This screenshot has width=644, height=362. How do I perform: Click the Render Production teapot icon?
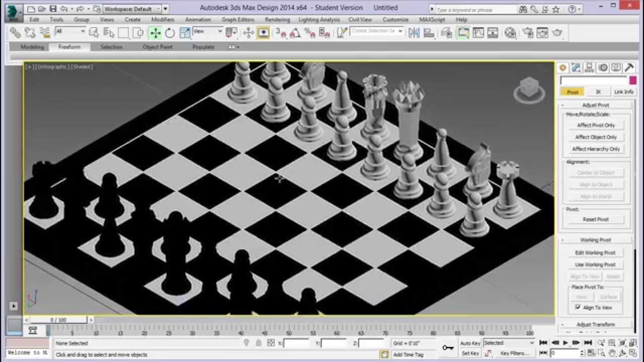point(557,33)
